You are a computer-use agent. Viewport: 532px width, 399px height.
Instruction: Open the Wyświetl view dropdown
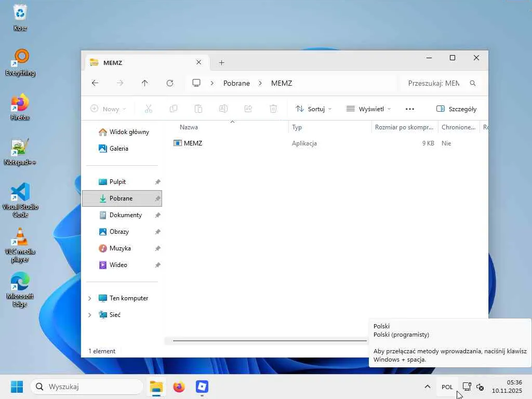click(x=369, y=109)
